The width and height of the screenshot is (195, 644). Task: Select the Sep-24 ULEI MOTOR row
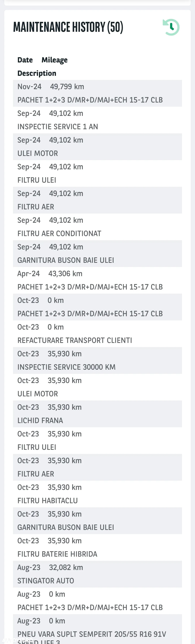pos(97,147)
